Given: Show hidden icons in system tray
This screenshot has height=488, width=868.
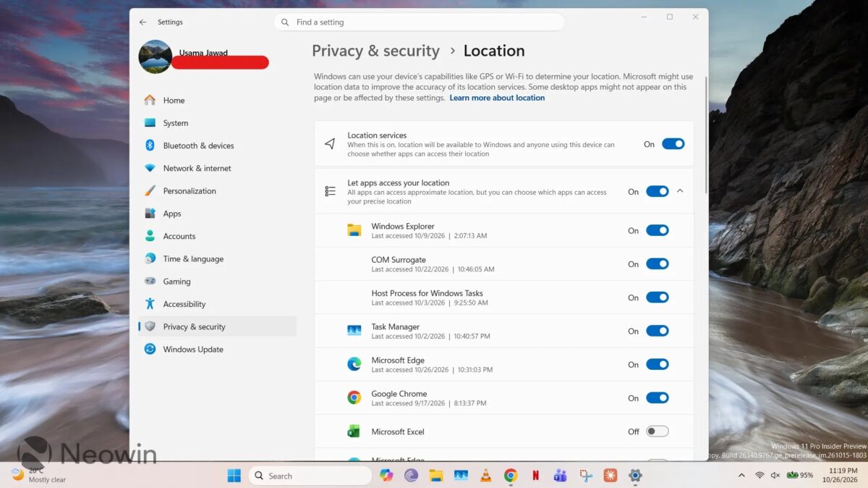Looking at the screenshot, I should click(x=741, y=476).
